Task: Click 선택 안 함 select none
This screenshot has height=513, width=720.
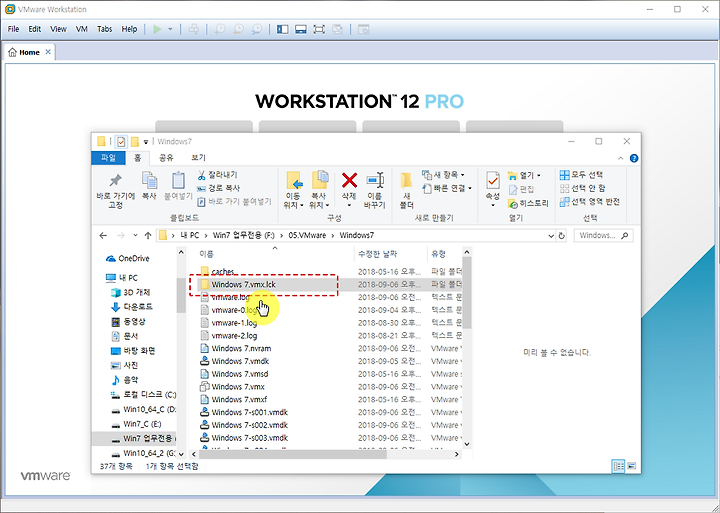Action: click(582, 188)
